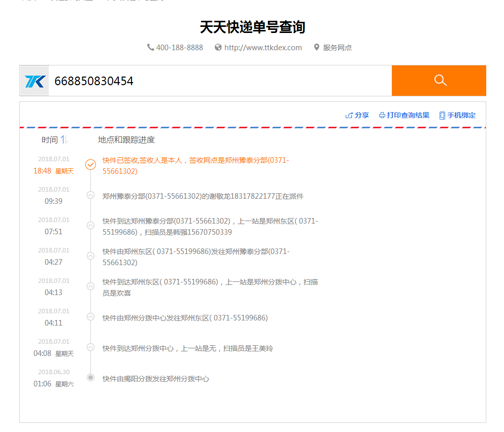This screenshot has width=504, height=432.
Task: Click timeline marker for 04:11 entry
Action: (x=91, y=317)
